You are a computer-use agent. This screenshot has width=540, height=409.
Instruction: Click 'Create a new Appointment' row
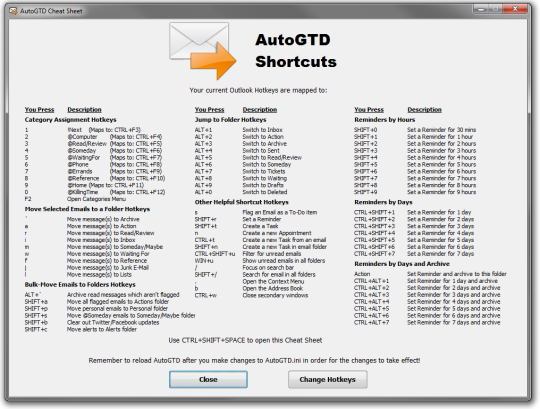(253, 233)
